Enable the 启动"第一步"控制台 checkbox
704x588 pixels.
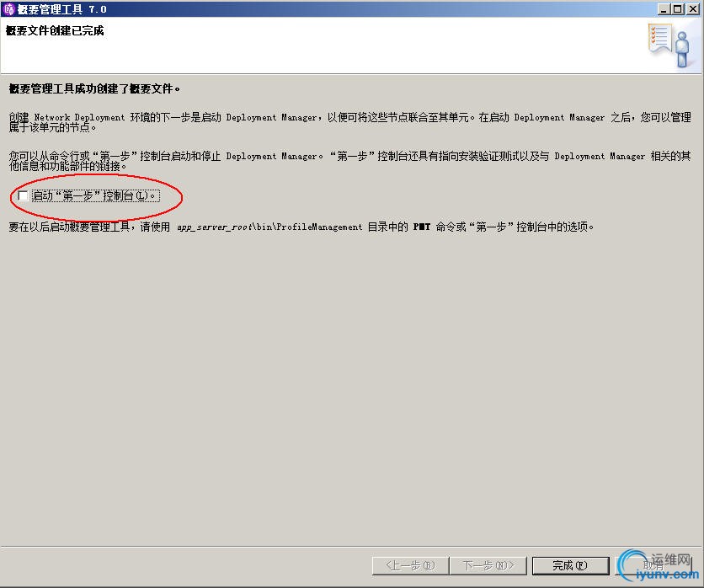tap(23, 195)
